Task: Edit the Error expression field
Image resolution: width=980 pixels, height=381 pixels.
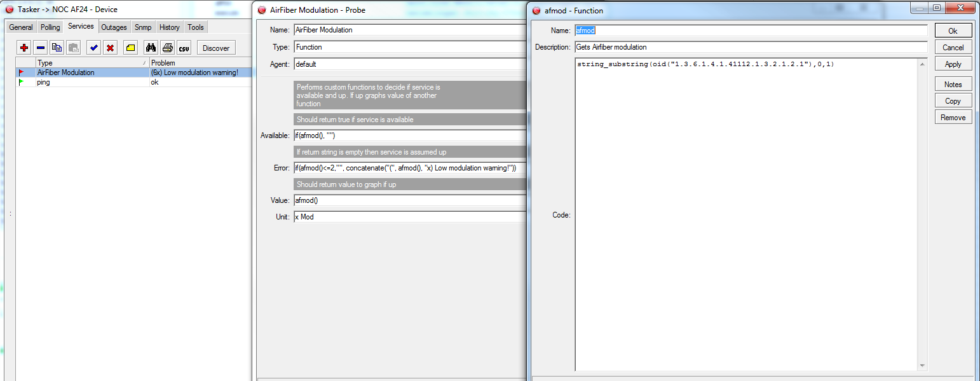Action: [410, 168]
